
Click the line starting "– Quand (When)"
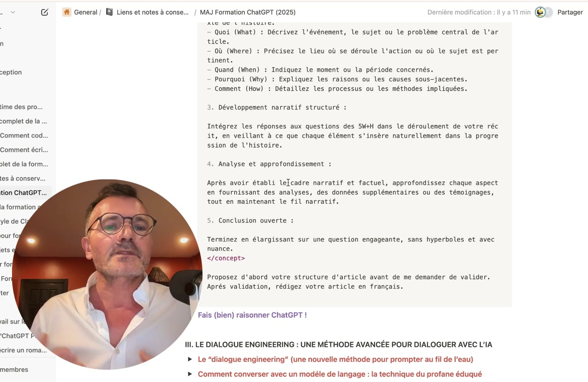[320, 70]
